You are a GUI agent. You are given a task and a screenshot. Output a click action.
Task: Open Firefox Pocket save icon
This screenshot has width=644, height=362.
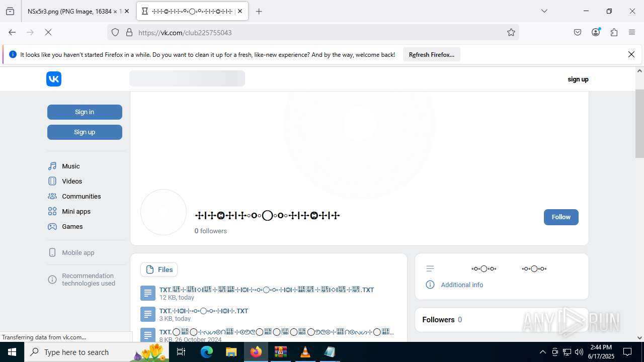(578, 32)
